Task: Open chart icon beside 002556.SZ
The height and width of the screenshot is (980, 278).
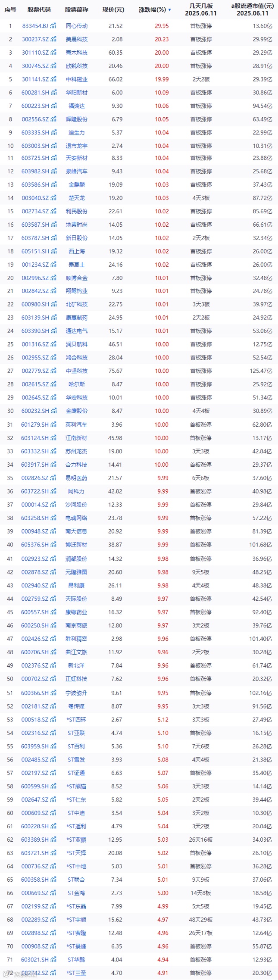Action: click(53, 119)
